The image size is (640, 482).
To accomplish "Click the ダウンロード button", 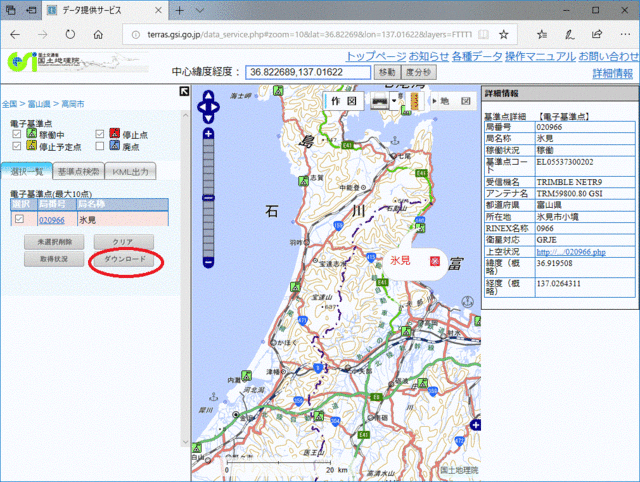I will [x=124, y=259].
